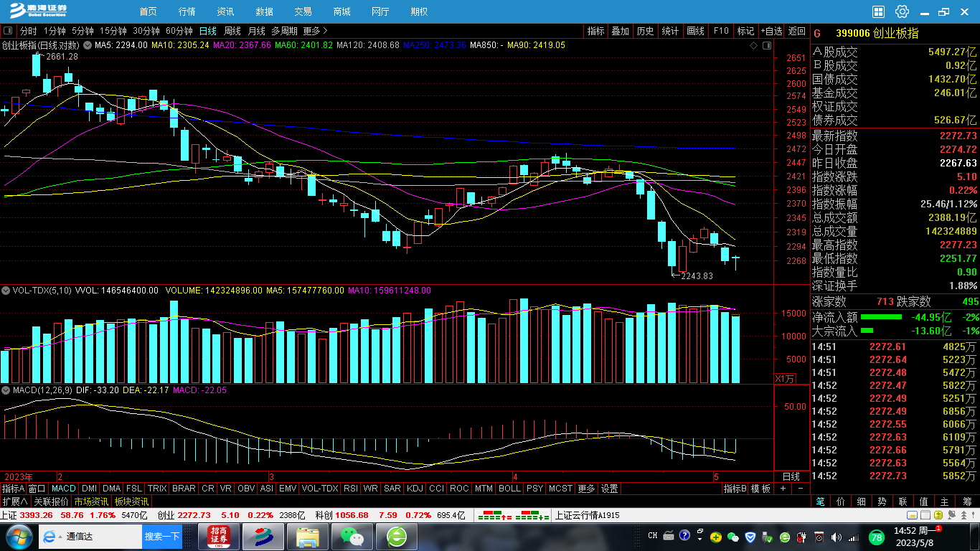Open the 行情 menu
The image size is (980, 551).
pyautogui.click(x=187, y=11)
